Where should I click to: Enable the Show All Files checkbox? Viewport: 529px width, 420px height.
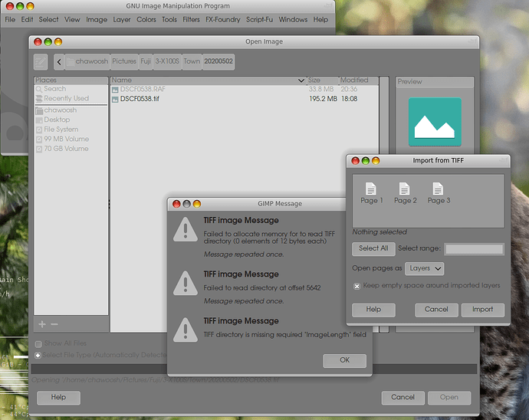click(x=38, y=343)
